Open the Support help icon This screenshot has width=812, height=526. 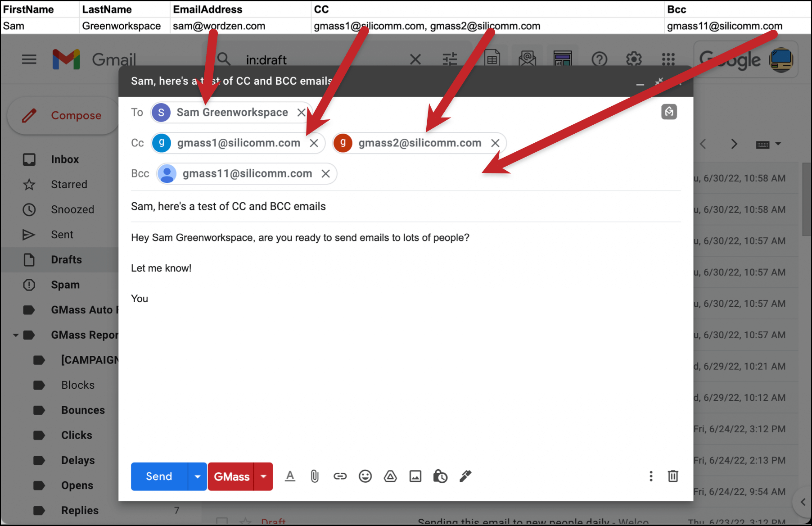coord(599,59)
